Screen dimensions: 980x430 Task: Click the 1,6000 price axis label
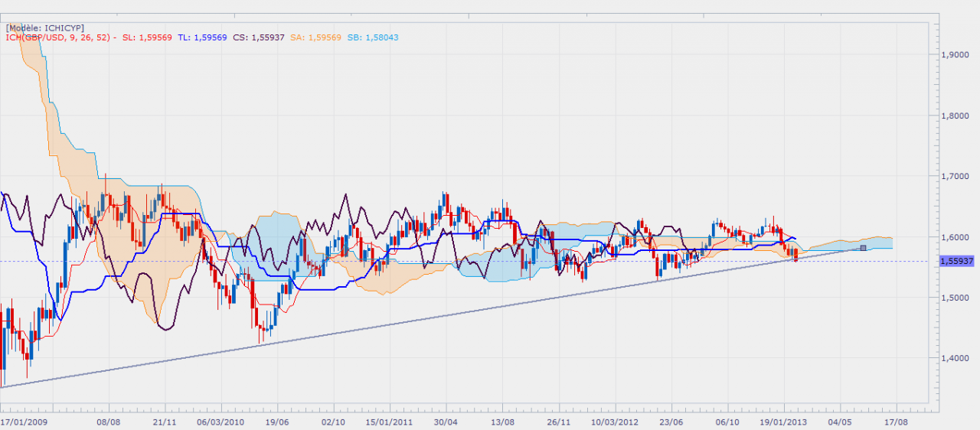tap(956, 237)
